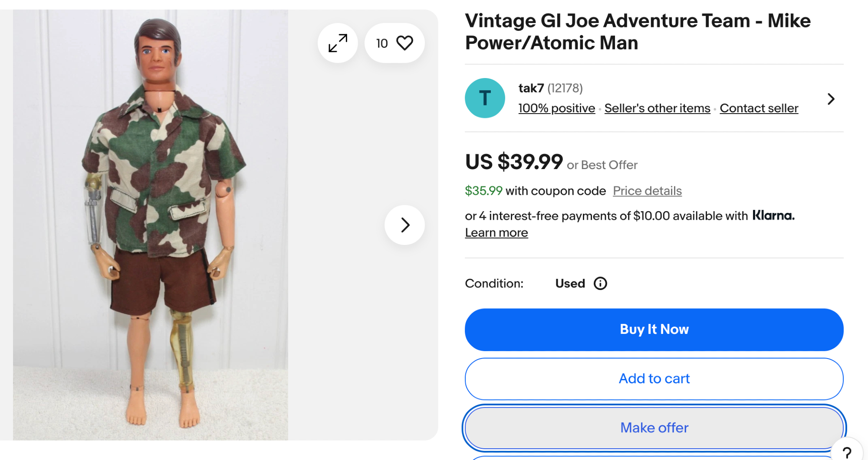Click the main GI Joe figure photo
The image size is (868, 460).
point(151,225)
